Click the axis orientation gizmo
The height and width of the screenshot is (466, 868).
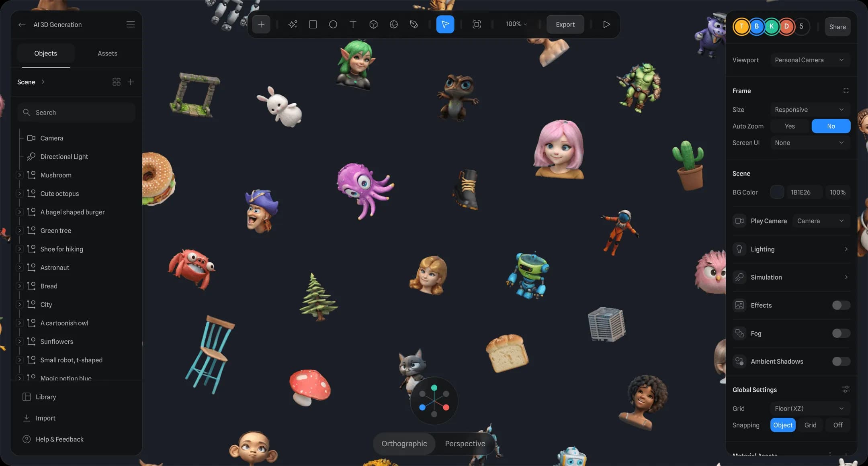pos(434,401)
